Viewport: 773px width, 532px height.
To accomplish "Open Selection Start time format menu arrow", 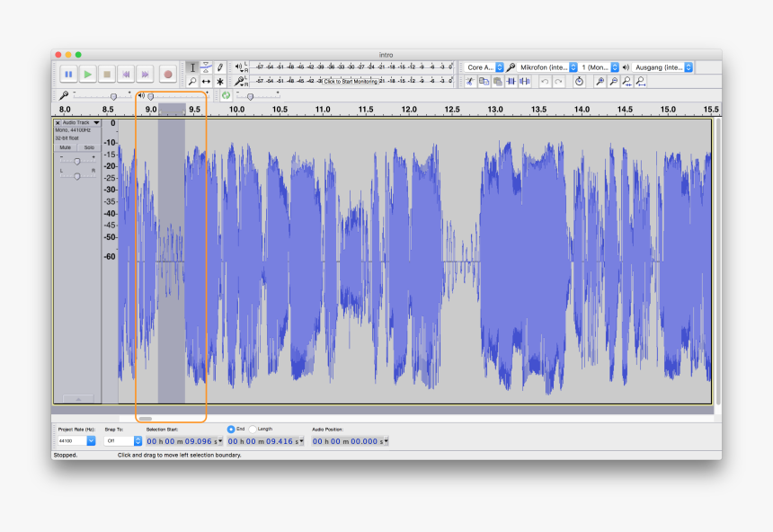I will (x=220, y=440).
